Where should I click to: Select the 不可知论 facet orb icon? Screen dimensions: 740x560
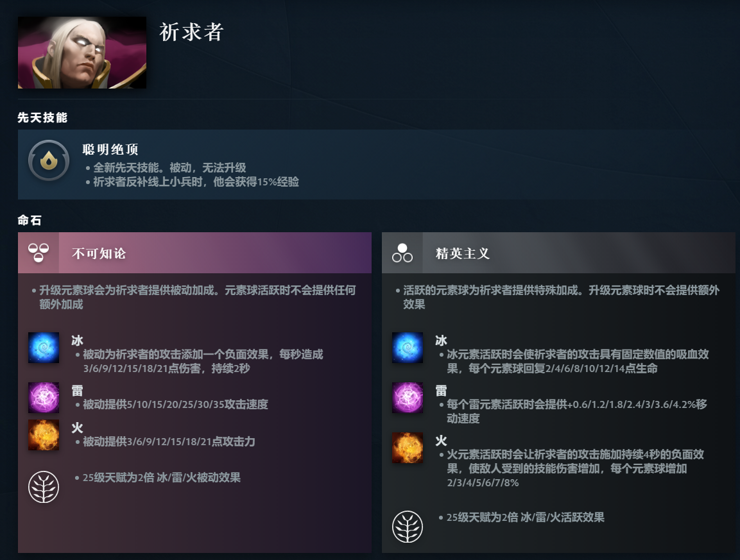[39, 253]
